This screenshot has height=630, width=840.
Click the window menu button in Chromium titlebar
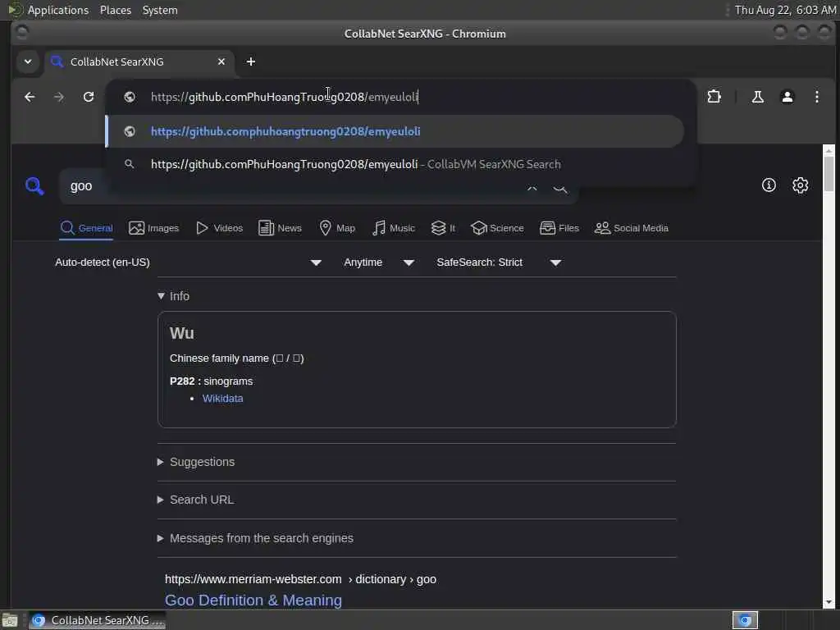[22, 33]
